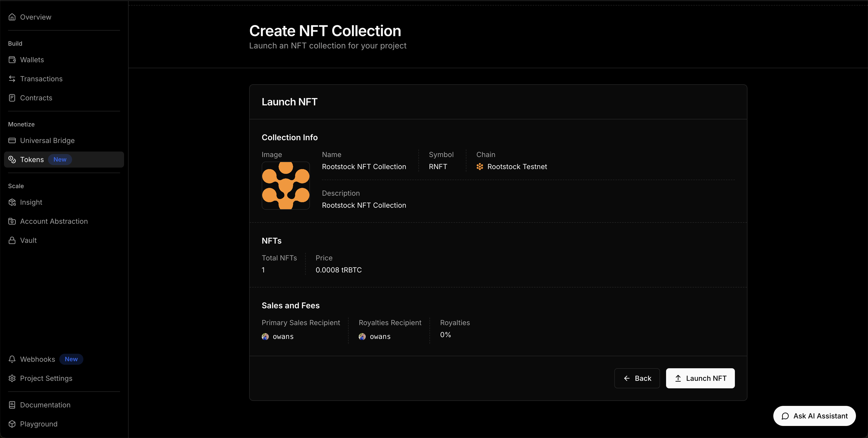
Task: Click the Webhooks bell icon
Action: tap(12, 359)
